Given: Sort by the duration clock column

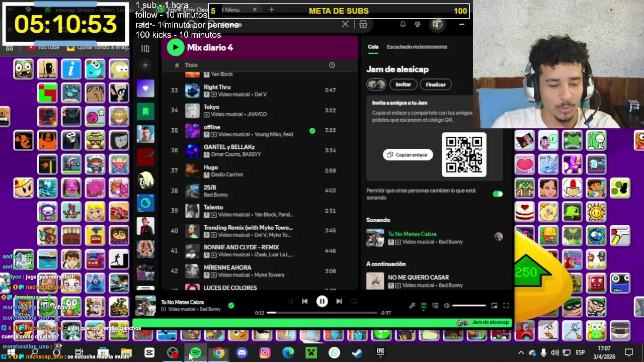Looking at the screenshot, I should [332, 65].
